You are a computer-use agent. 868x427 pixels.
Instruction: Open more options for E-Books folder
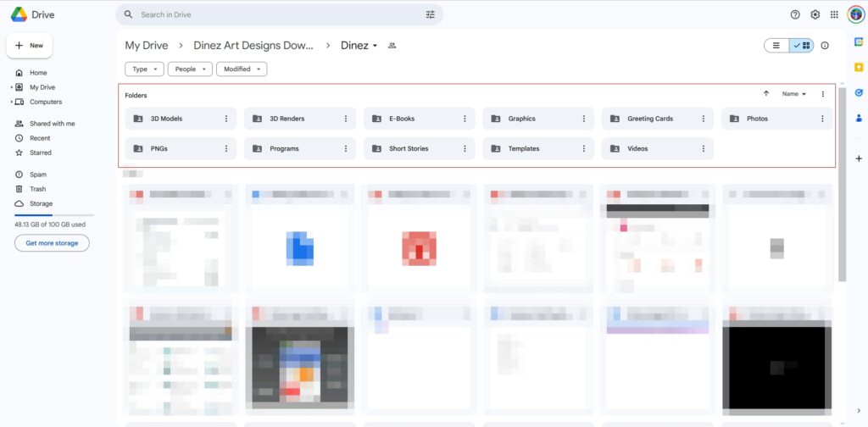(x=465, y=119)
